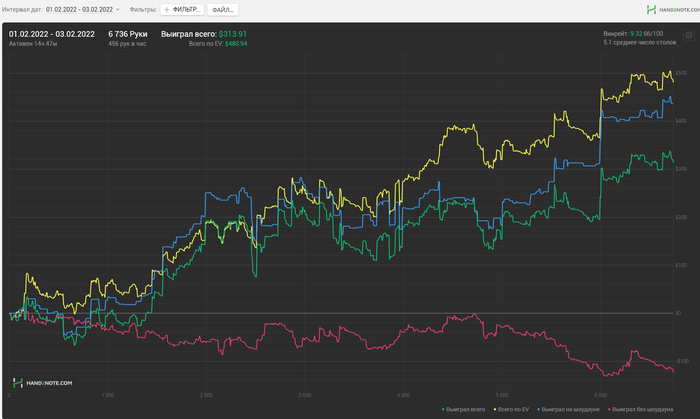Click the $480.94 EV total value

(x=236, y=44)
